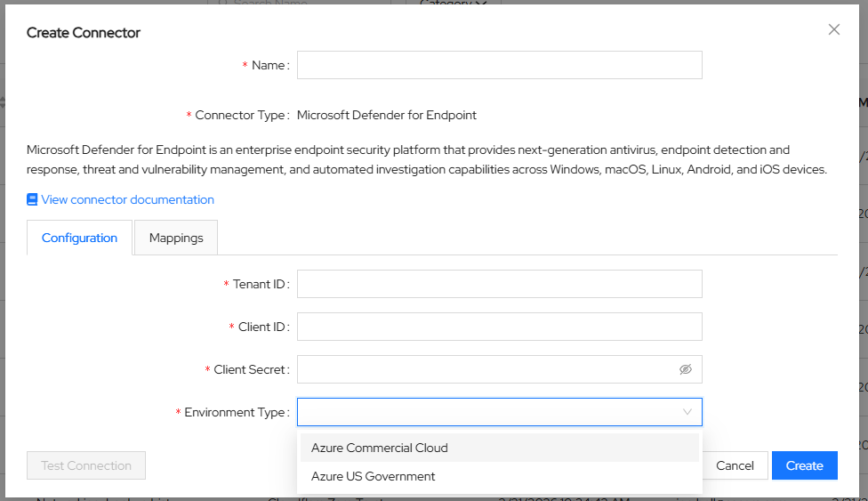Switch to the Configuration tab
The image size is (868, 501).
(79, 238)
